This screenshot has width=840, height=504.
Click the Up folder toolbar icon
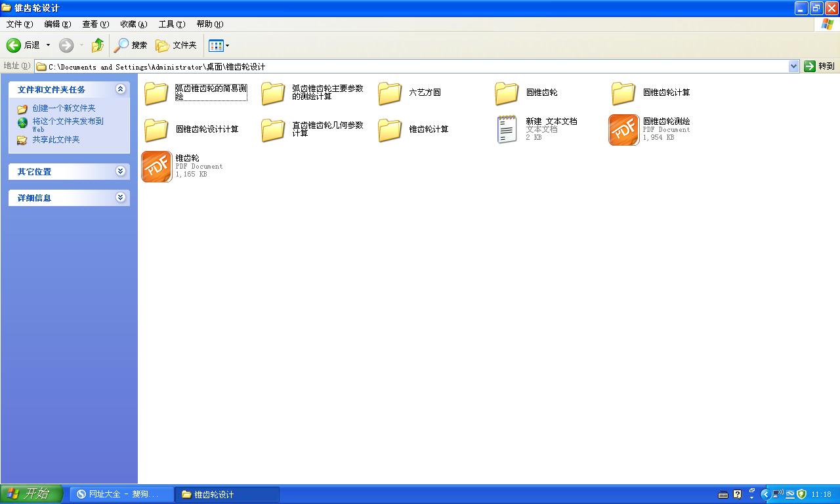(x=97, y=45)
